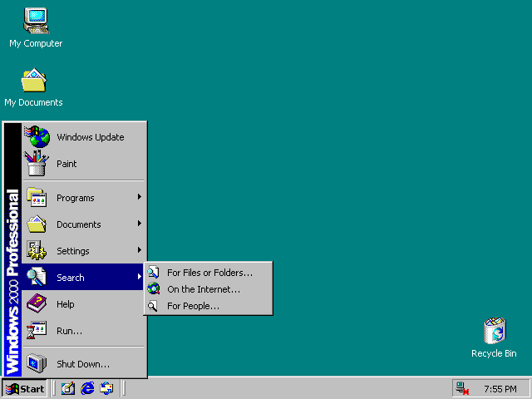Expand the Documents submenu arrow
The image size is (532, 399).
(x=139, y=224)
